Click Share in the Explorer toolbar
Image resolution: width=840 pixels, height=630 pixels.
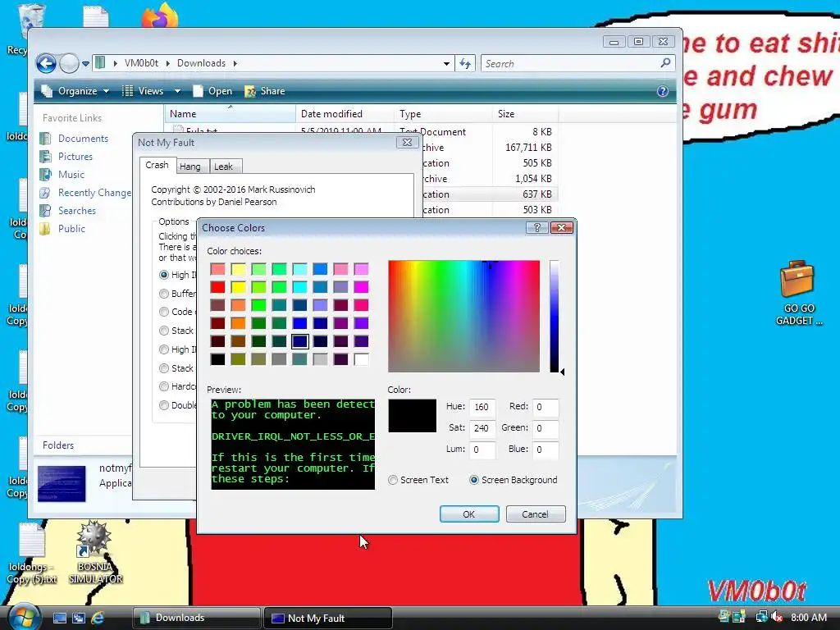point(265,91)
